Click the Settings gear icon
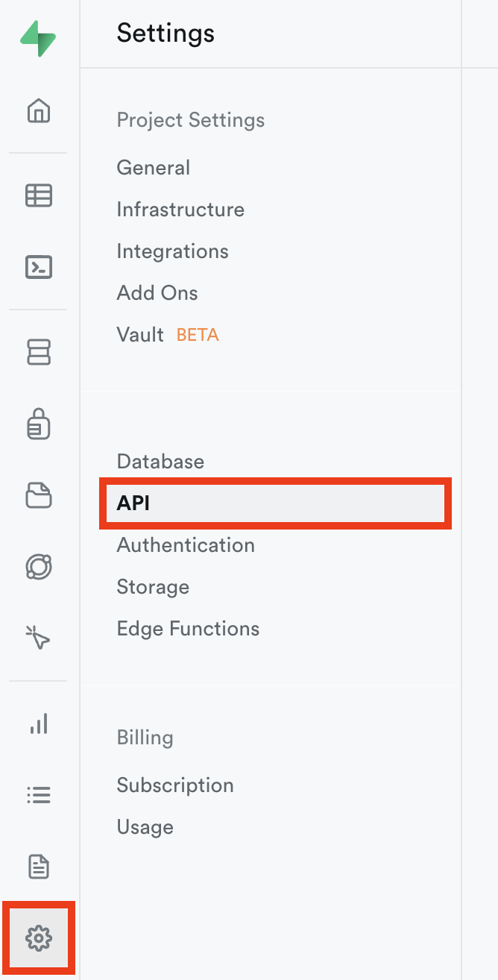498x980 pixels. (39, 937)
